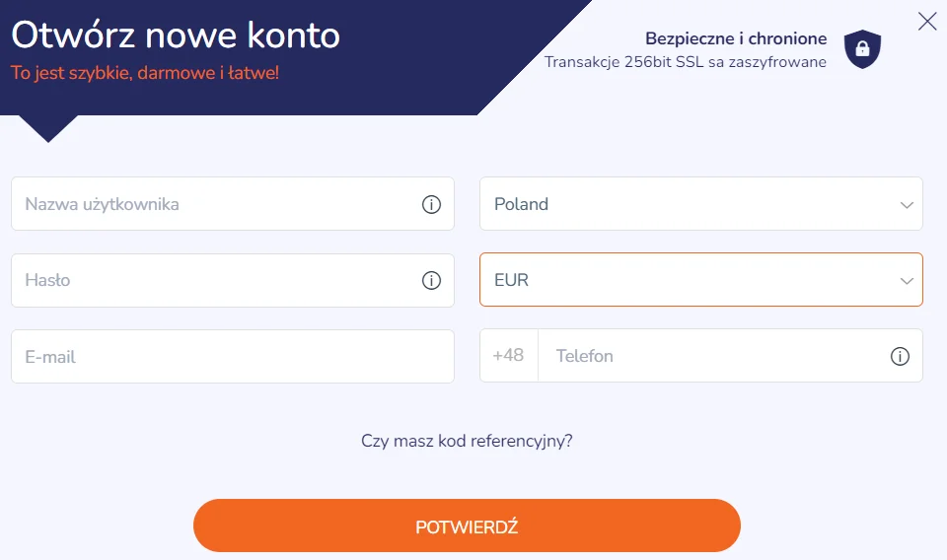Click 'Czy masz kod referencyjny?' link
This screenshot has height=560, width=947.
[467, 441]
